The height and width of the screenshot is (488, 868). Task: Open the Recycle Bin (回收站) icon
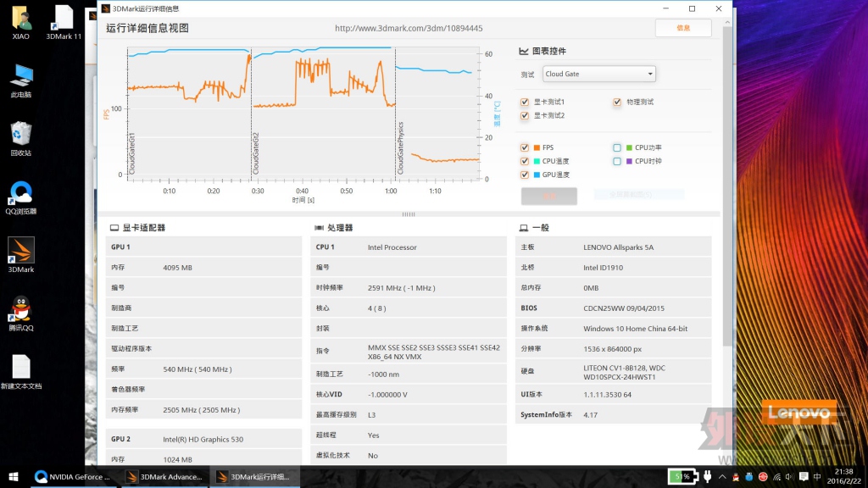[21, 139]
